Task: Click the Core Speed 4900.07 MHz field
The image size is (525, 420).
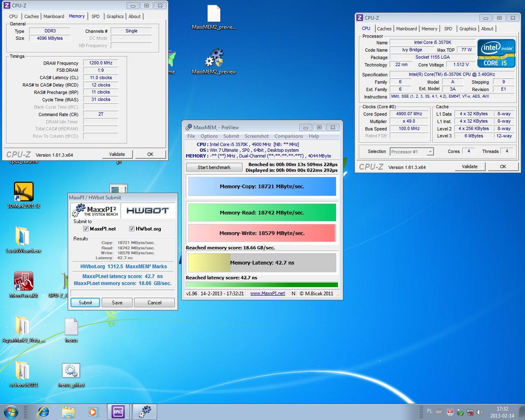Action: point(409,114)
